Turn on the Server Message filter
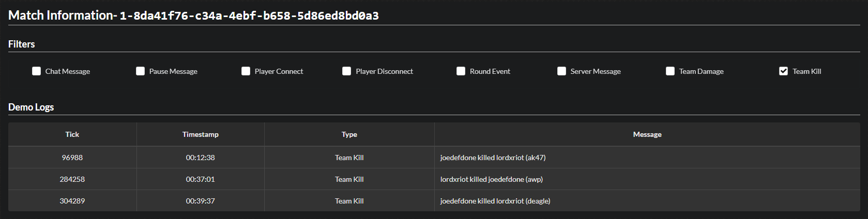The height and width of the screenshot is (219, 868). (x=562, y=71)
